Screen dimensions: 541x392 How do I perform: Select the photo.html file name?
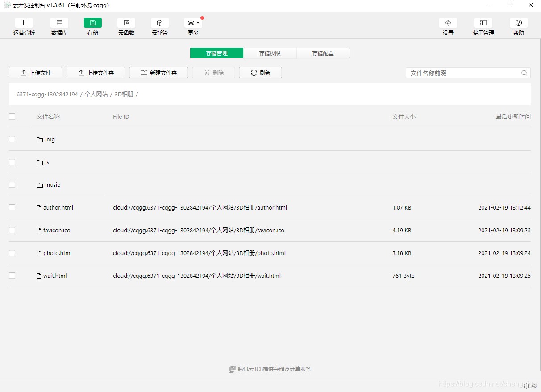pyautogui.click(x=58, y=253)
